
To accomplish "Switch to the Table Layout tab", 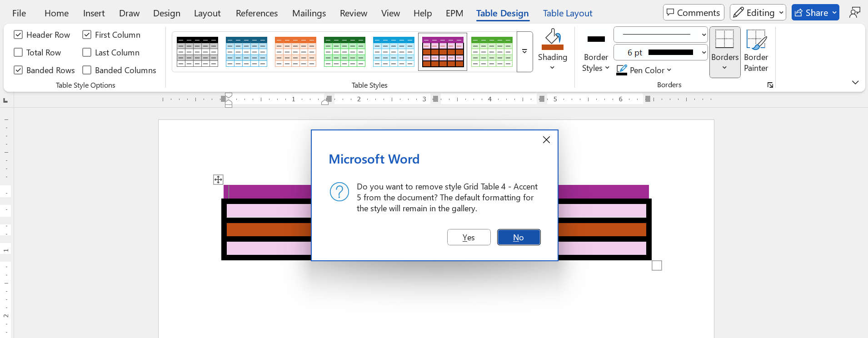I will (x=568, y=13).
